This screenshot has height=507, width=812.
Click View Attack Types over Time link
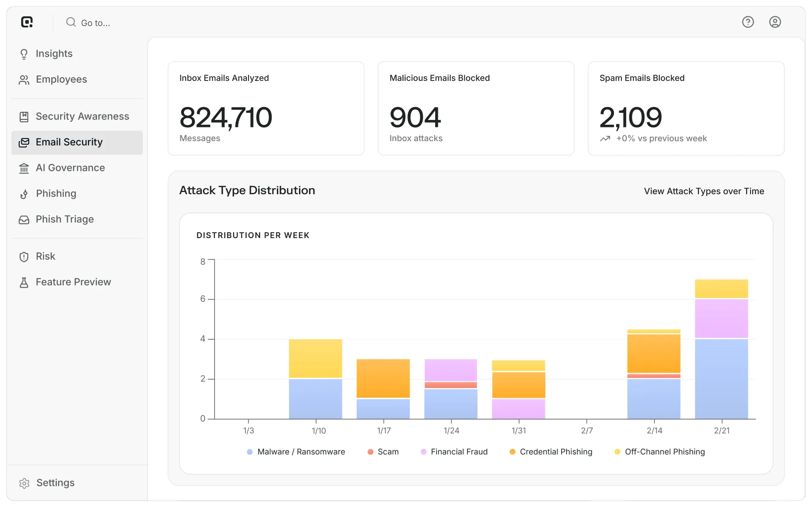click(x=704, y=191)
